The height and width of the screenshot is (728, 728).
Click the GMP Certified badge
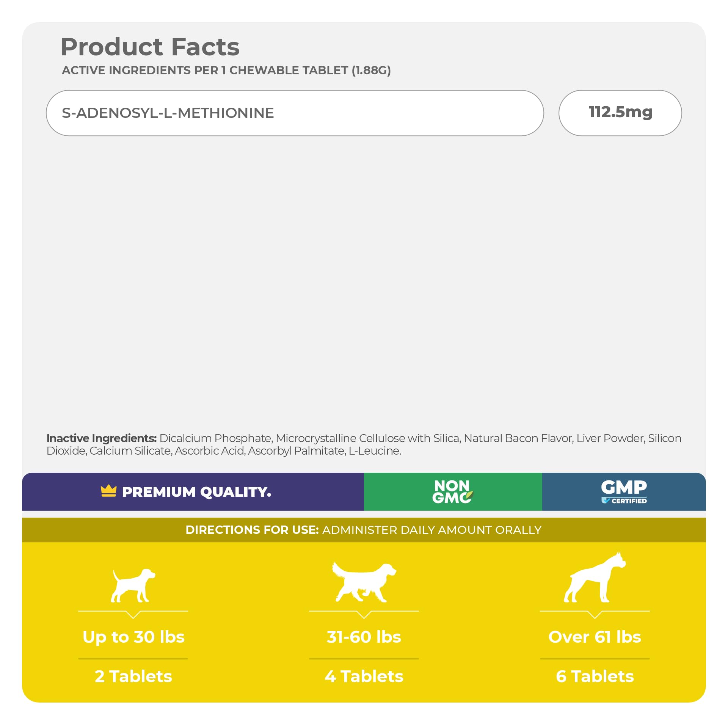[624, 492]
